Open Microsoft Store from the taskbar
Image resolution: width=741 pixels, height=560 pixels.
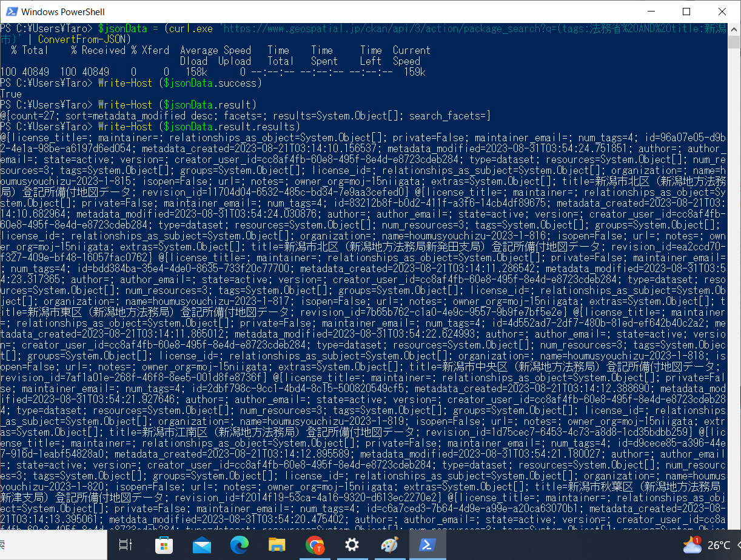[164, 545]
